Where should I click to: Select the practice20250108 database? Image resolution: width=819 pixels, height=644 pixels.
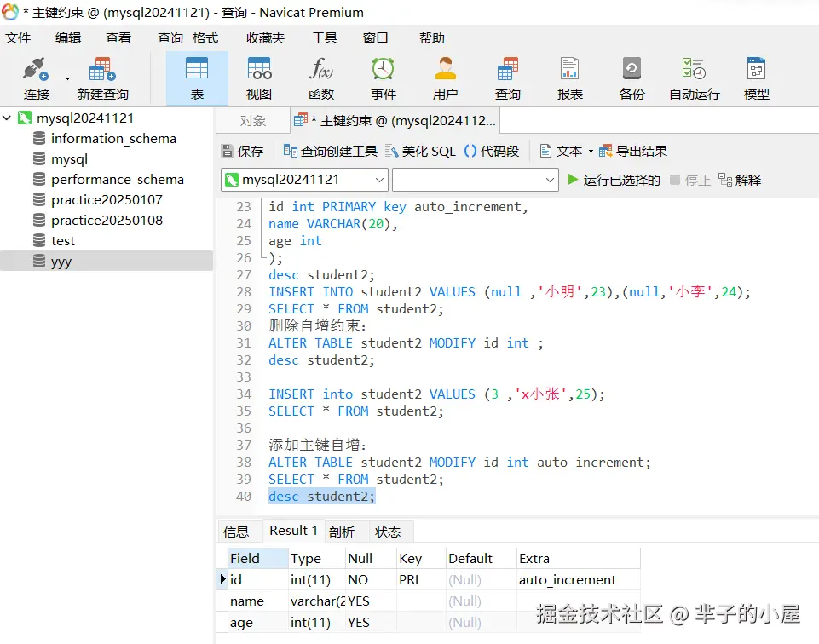point(107,221)
